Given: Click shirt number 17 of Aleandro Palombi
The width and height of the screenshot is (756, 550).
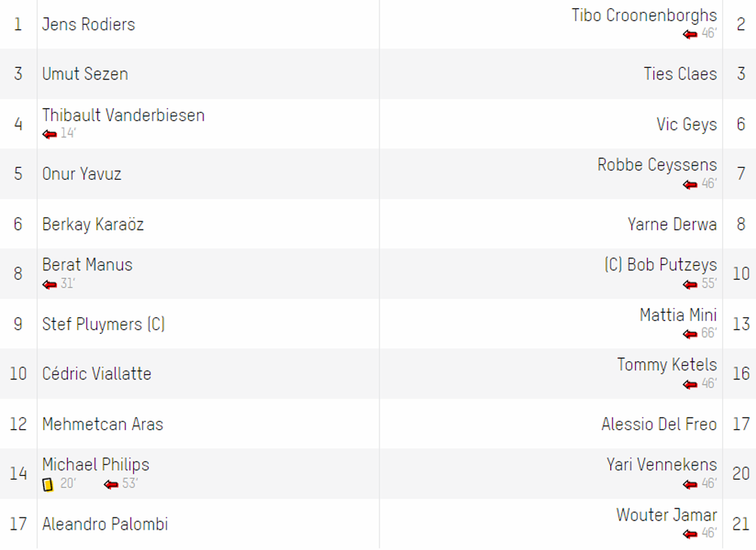Looking at the screenshot, I should click(x=18, y=524).
